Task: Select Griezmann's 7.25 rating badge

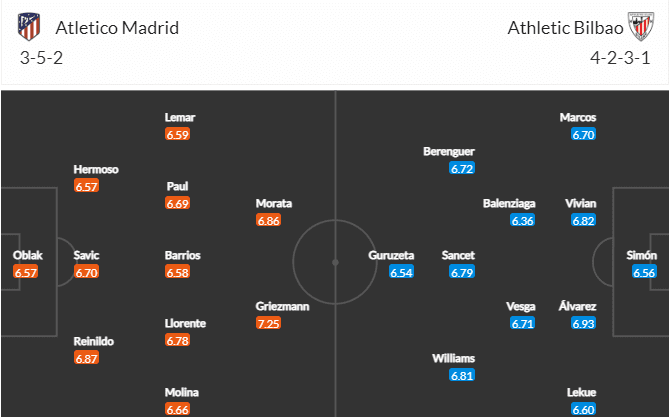Action: (268, 324)
